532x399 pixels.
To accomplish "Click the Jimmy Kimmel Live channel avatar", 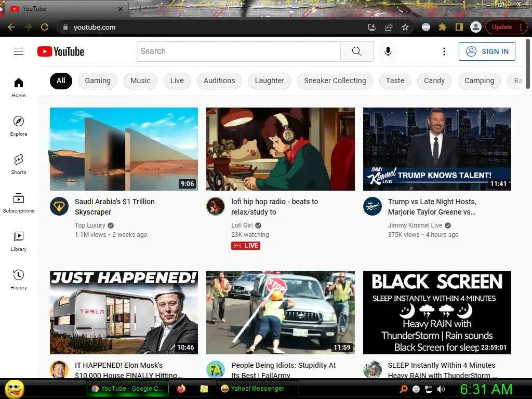I will click(x=372, y=206).
